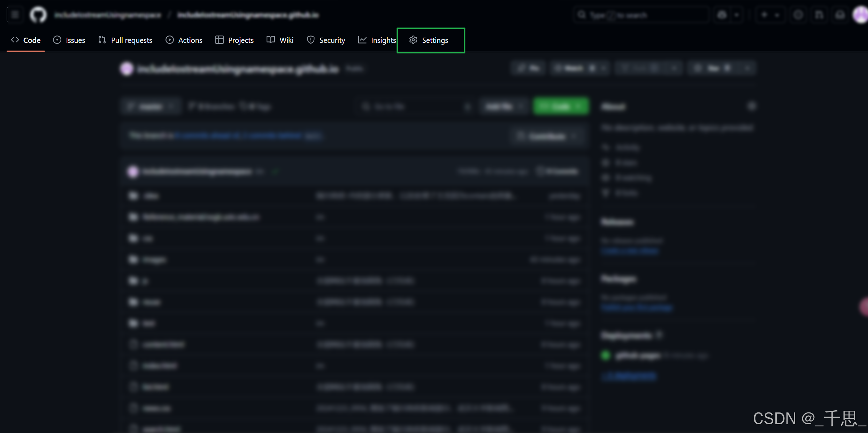Screen dimensions: 868x433
Task: Open the hamburger navigation menu
Action: coord(15,15)
